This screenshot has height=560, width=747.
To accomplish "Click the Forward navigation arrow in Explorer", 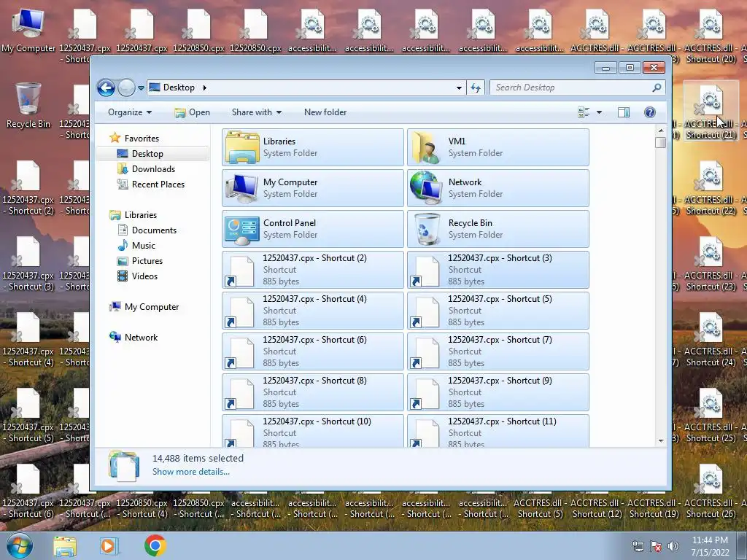I will pos(126,87).
